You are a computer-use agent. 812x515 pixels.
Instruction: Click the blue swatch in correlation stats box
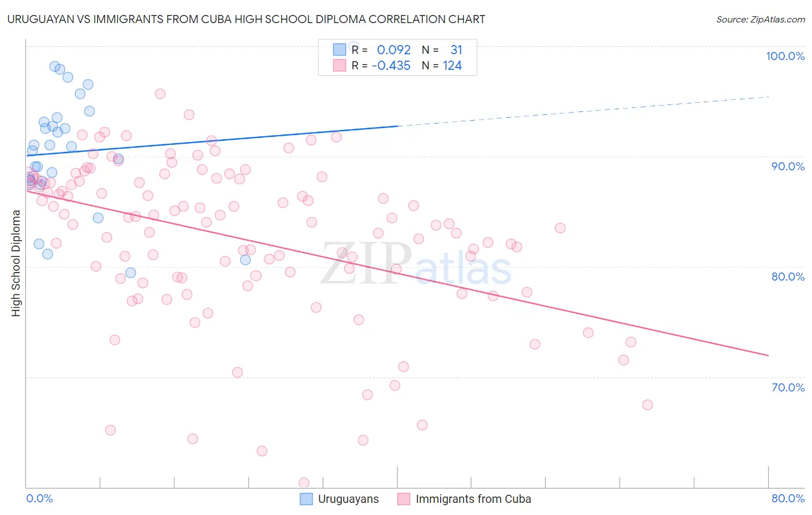(339, 50)
